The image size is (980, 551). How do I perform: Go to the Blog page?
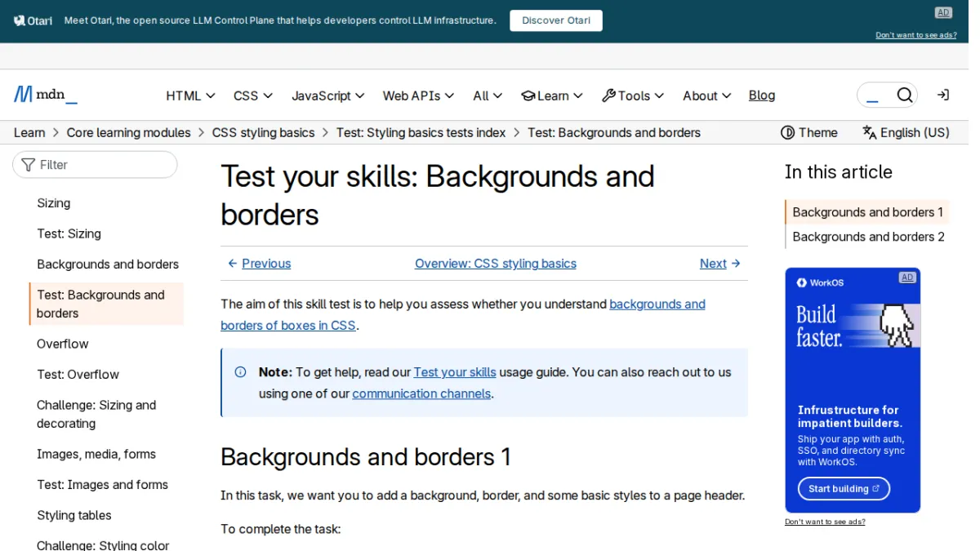pos(762,96)
